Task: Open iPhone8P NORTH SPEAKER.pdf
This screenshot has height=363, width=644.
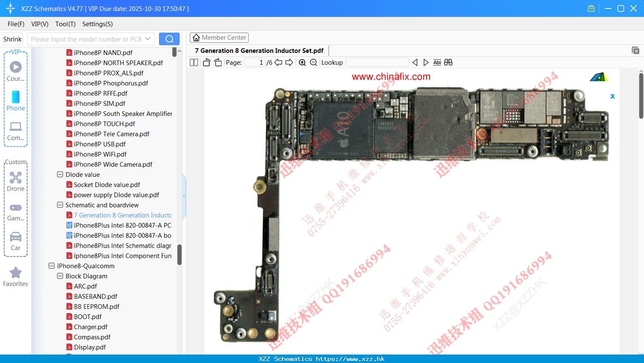Action: [118, 63]
